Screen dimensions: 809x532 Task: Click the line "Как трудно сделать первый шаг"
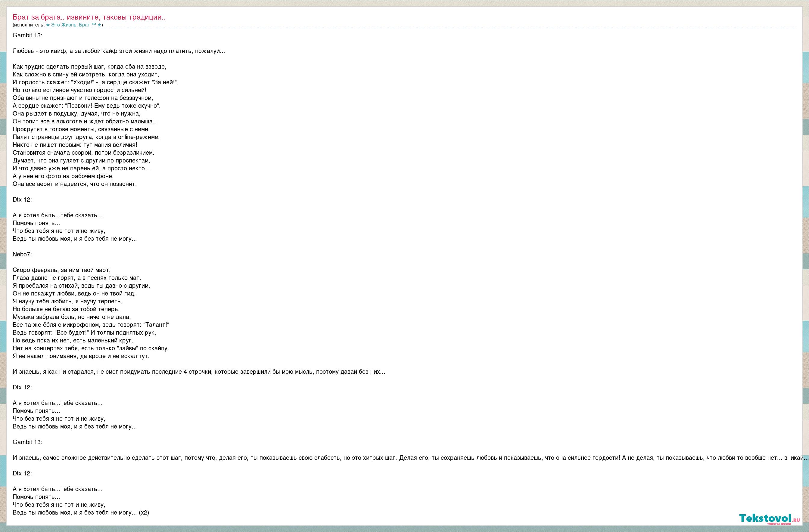[x=89, y=66]
